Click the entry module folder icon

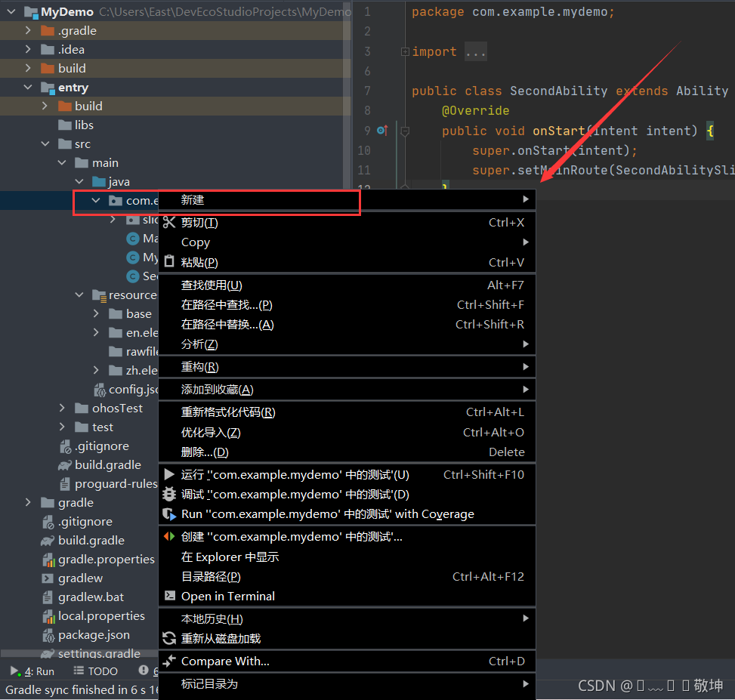(x=48, y=88)
